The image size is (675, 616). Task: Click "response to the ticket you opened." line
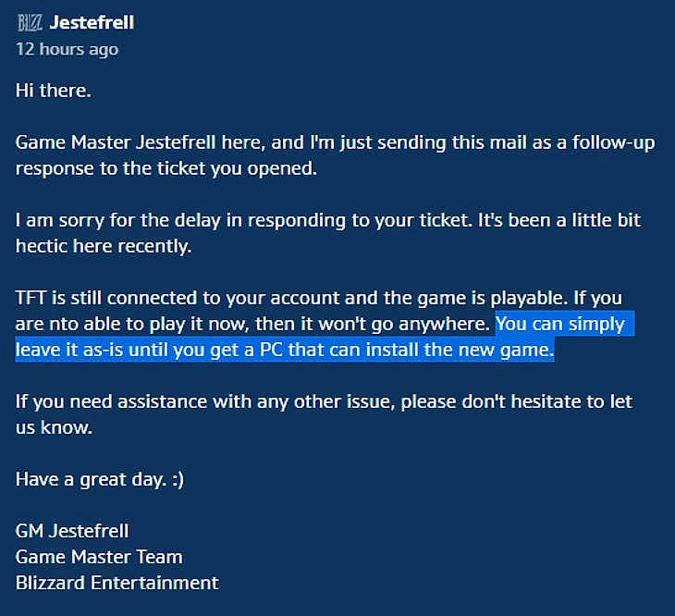tap(166, 168)
